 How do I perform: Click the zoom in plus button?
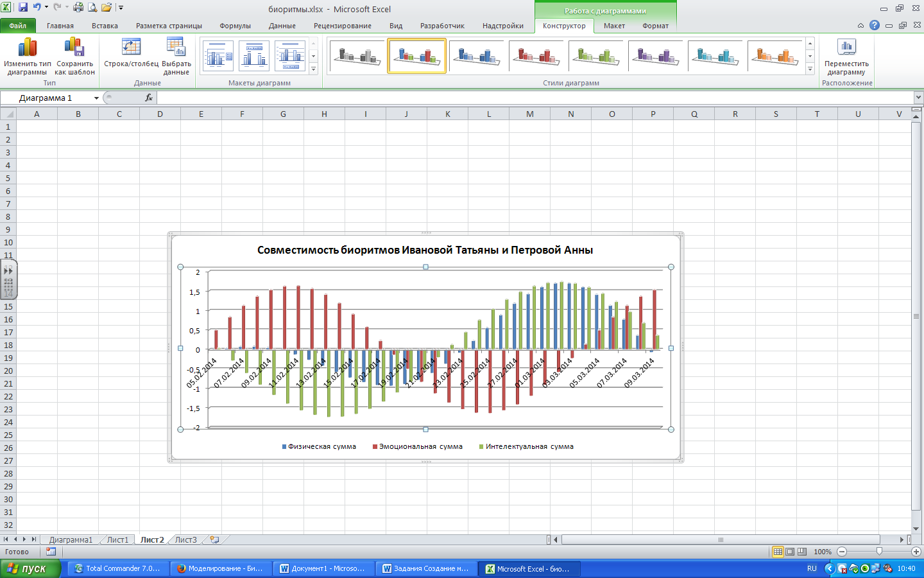(x=916, y=552)
